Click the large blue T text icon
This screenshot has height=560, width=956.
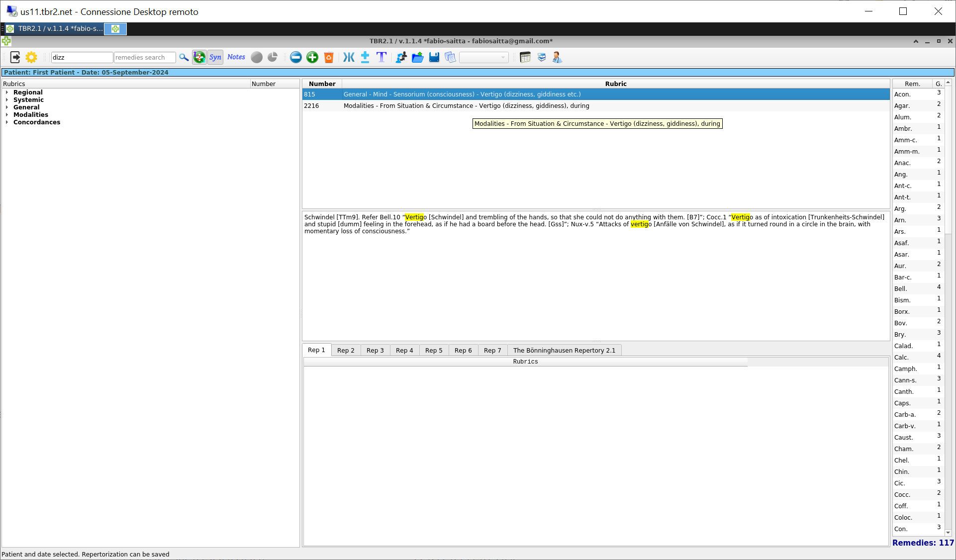pyautogui.click(x=382, y=57)
